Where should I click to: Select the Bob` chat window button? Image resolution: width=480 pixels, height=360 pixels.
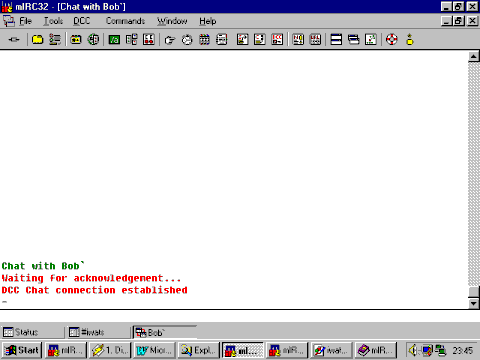pyautogui.click(x=165, y=332)
